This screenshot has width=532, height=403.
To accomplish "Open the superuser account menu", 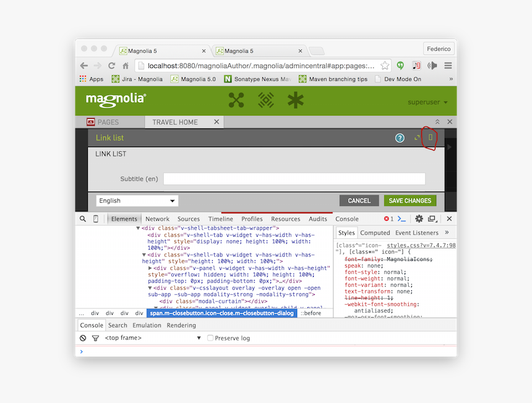I will [427, 102].
